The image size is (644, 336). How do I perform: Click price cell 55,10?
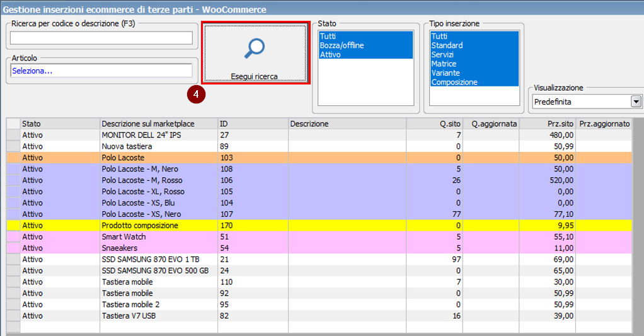(547, 236)
